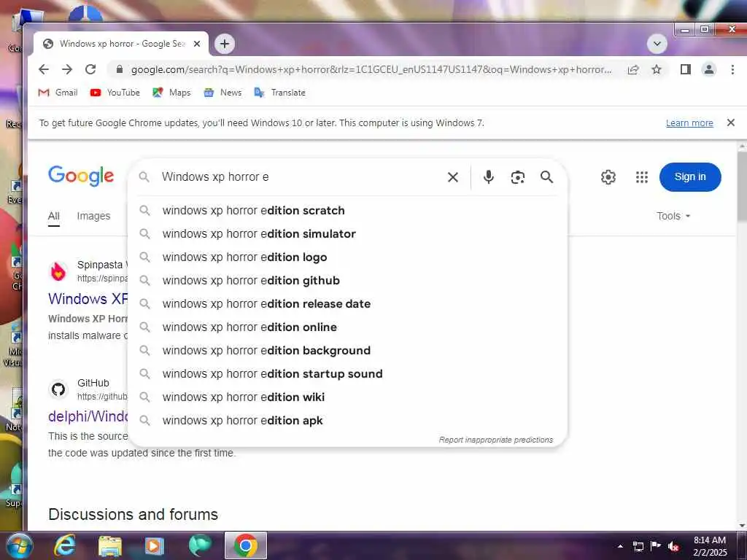
Task: Open the GitHub delphi/Windows result link
Action: (x=88, y=416)
